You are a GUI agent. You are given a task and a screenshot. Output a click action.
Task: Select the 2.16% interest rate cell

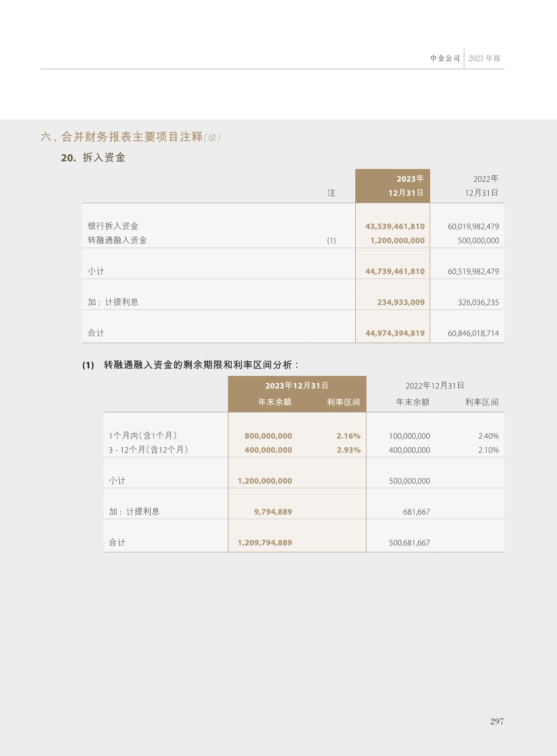tap(348, 436)
